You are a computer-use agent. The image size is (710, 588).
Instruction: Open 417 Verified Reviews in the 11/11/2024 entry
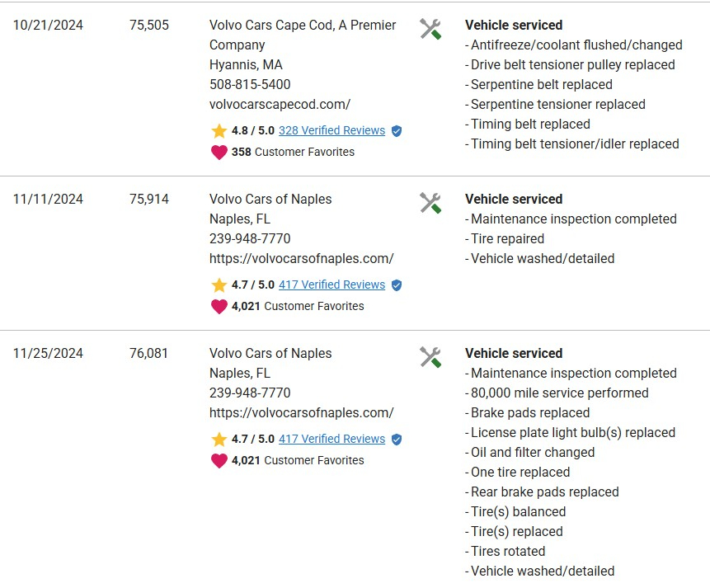pos(331,285)
